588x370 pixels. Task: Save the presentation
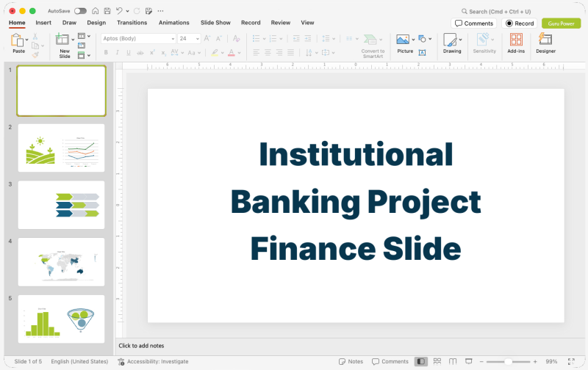coord(107,11)
